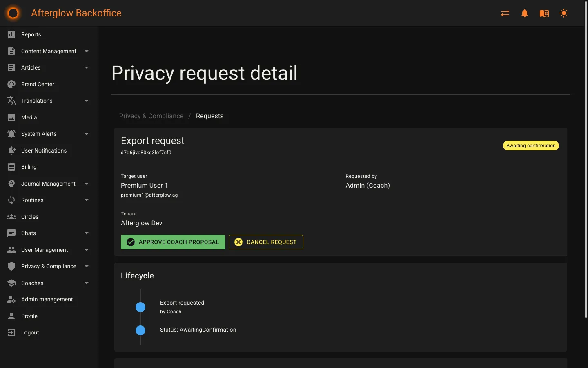Viewport: 588px width, 368px height.
Task: Expand the Routines submenu arrow
Action: click(87, 200)
